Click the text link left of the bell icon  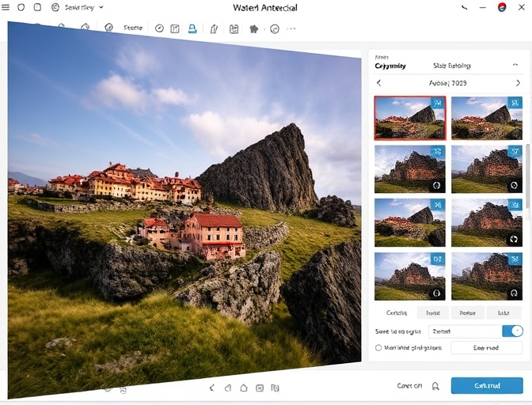pyautogui.click(x=409, y=386)
